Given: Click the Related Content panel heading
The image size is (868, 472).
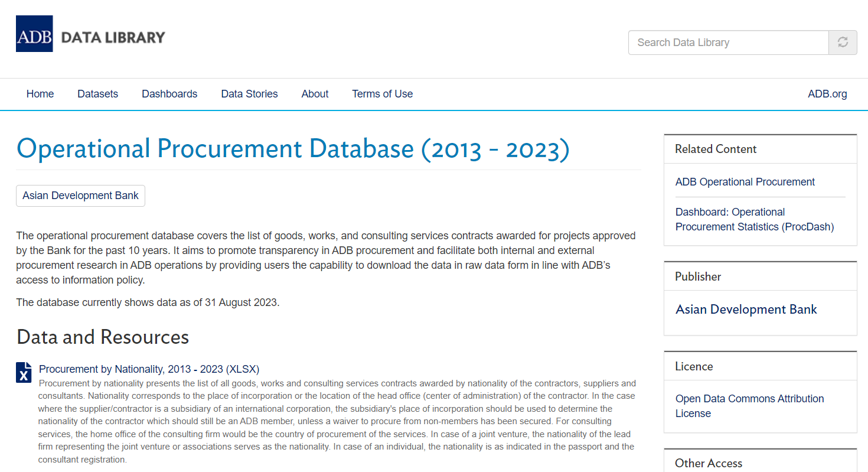Looking at the screenshot, I should tap(716, 149).
